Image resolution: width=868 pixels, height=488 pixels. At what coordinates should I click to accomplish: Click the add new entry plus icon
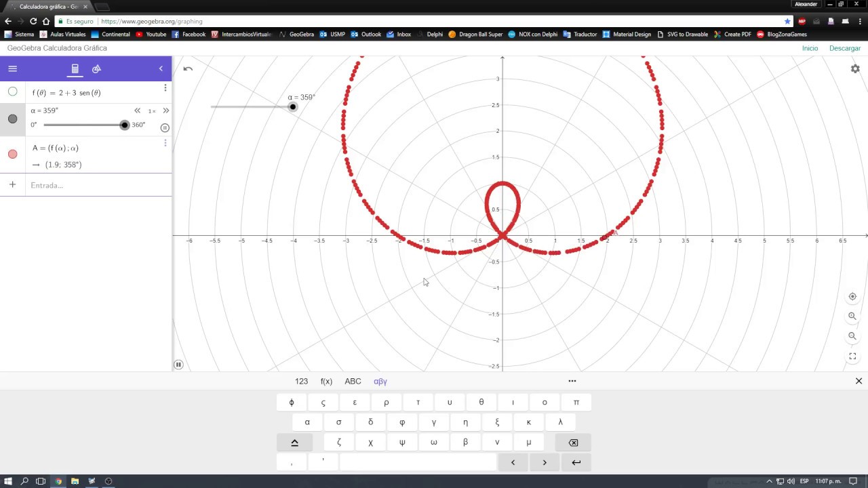click(12, 184)
